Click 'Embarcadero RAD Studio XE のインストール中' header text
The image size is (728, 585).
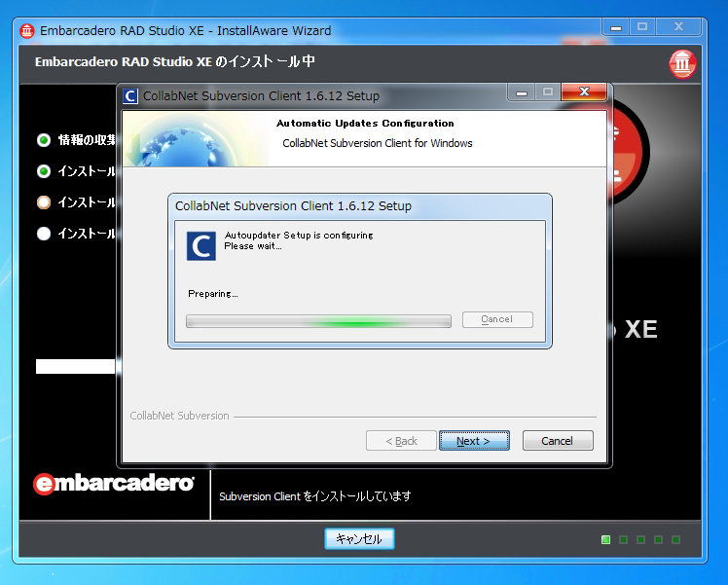click(x=175, y=61)
